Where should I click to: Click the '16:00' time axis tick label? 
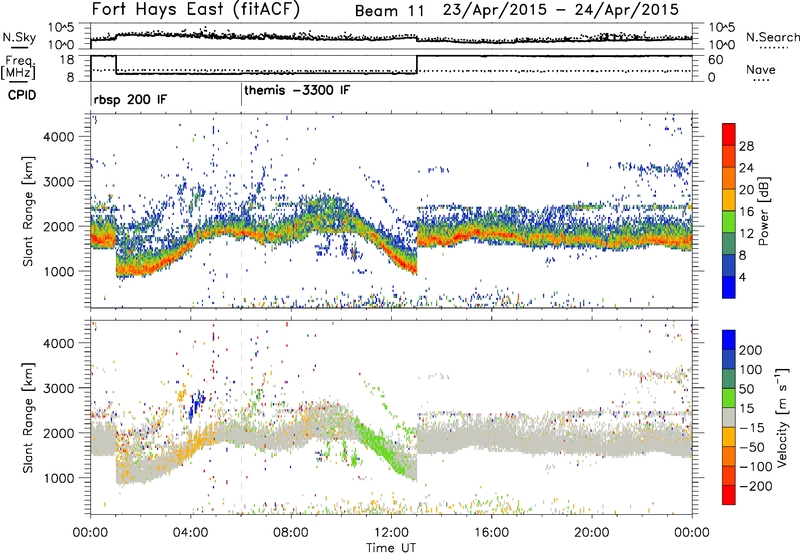pos(491,533)
